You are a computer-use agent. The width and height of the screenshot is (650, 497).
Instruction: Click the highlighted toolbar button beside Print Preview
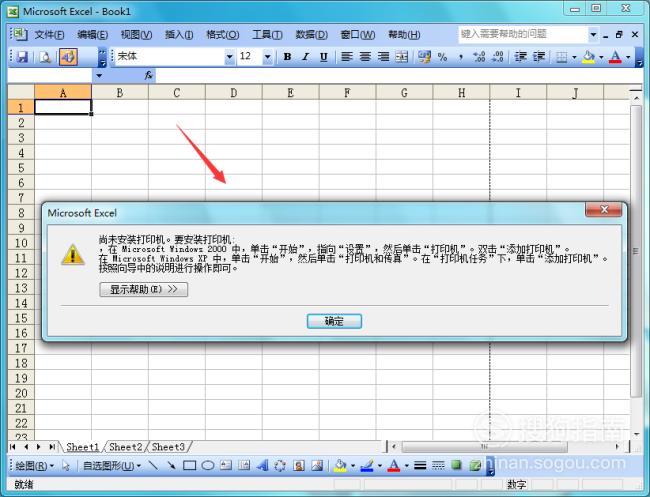pos(68,57)
